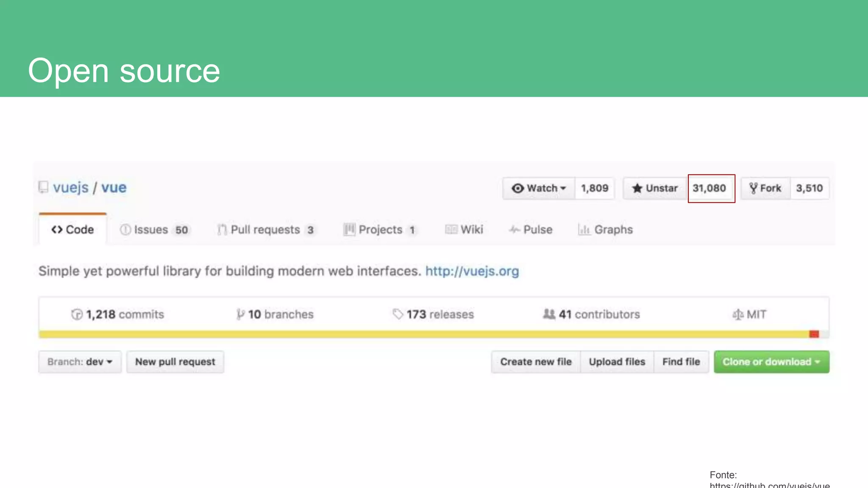The height and width of the screenshot is (488, 868).
Task: Click the Upload files button
Action: click(617, 362)
